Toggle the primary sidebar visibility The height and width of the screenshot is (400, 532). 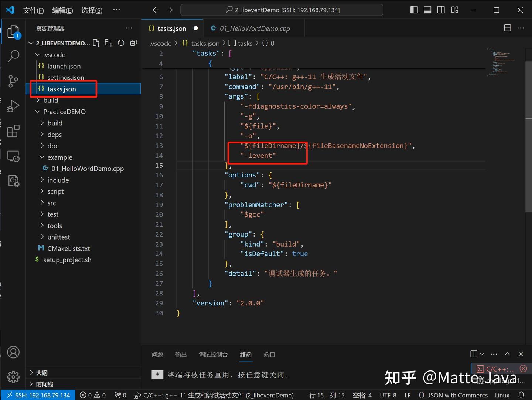pos(414,10)
